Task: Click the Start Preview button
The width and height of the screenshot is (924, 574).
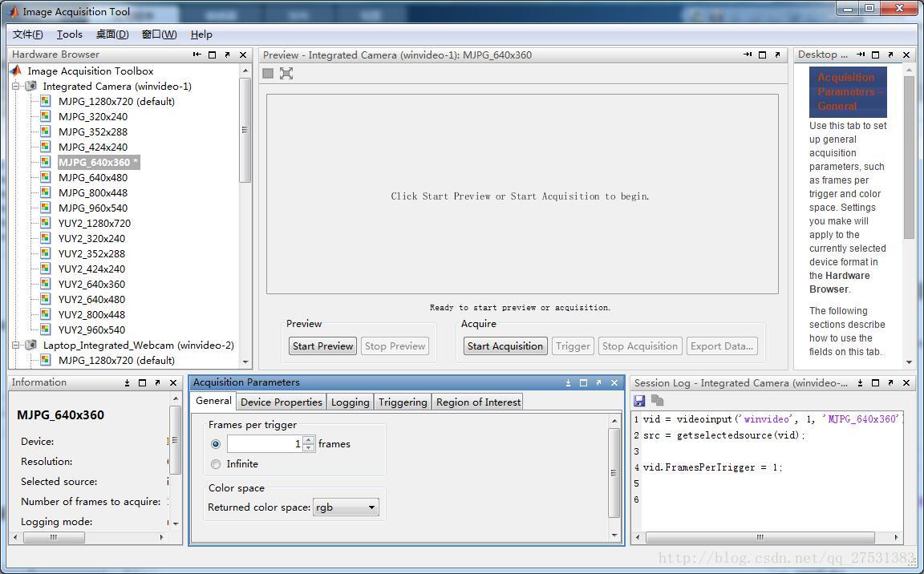Action: [323, 346]
